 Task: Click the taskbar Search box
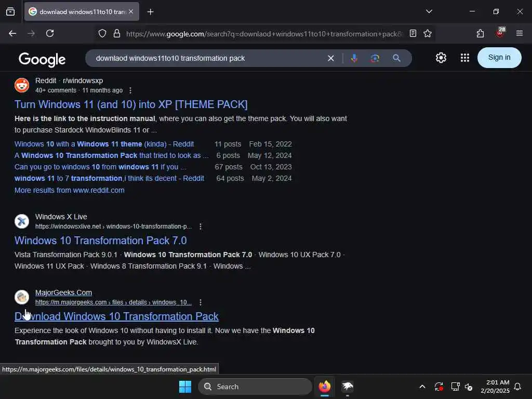pyautogui.click(x=255, y=387)
